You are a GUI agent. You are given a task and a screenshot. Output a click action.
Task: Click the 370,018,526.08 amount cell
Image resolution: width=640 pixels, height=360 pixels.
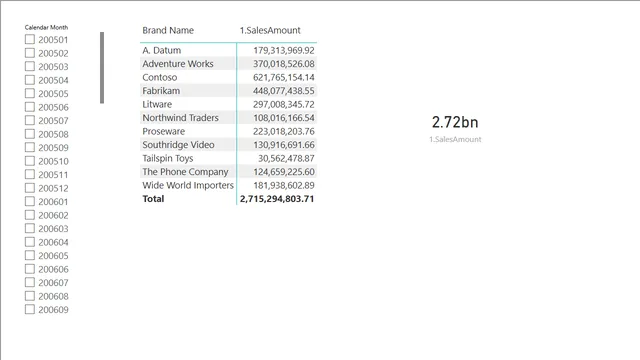pos(284,64)
